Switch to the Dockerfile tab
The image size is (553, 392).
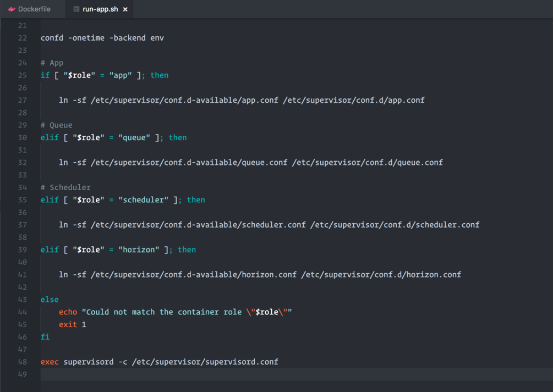pos(34,9)
